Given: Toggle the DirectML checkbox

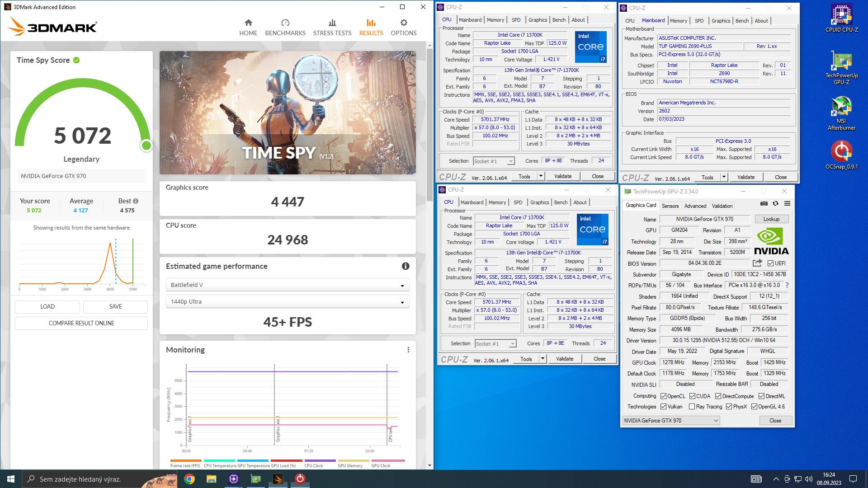Looking at the screenshot, I should coord(761,396).
